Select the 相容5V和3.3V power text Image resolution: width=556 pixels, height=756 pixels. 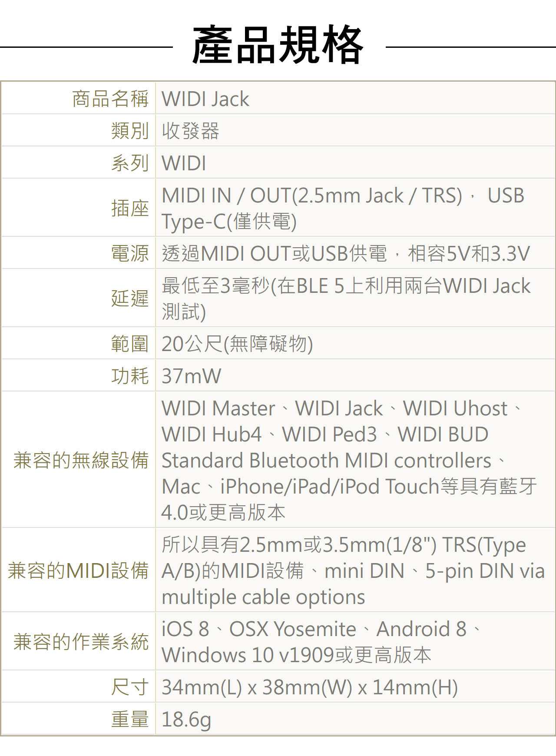pyautogui.click(x=469, y=253)
